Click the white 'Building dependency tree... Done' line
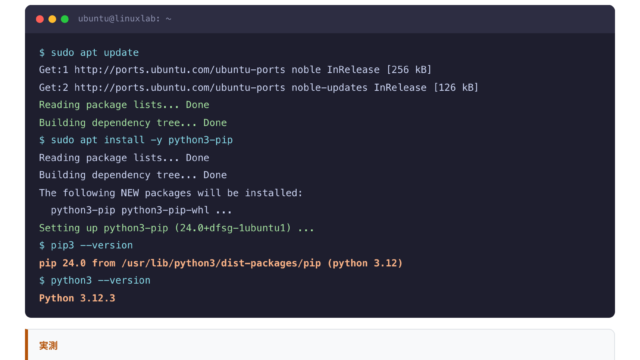The height and width of the screenshot is (360, 640). coord(133,175)
